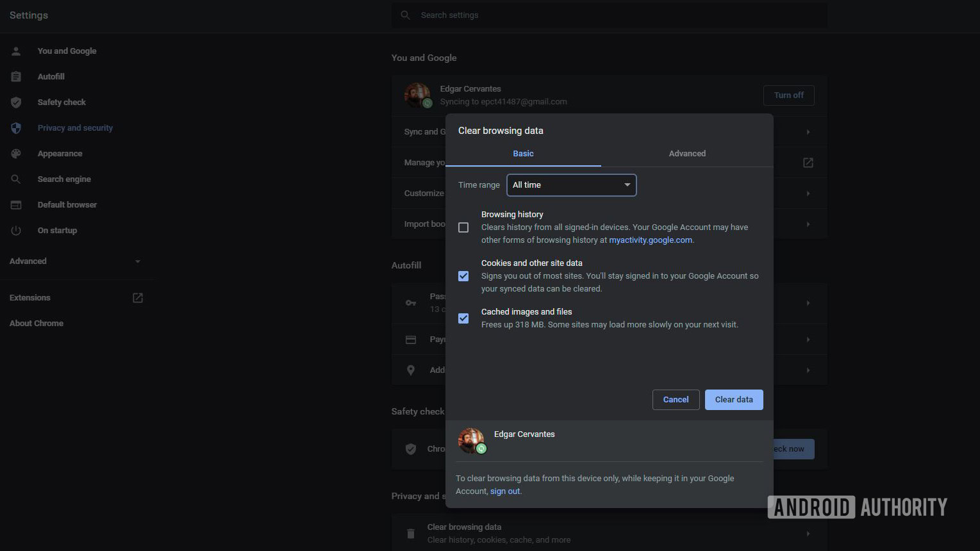Click the Default browser icon
Screen dimensions: 980x551
coord(16,205)
